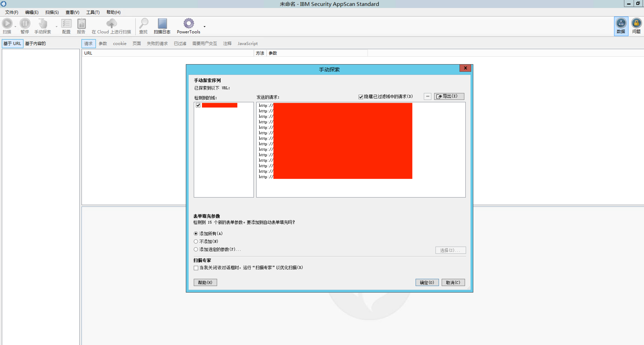The image size is (644, 345).
Task: Select the 参数 tab
Action: point(103,43)
